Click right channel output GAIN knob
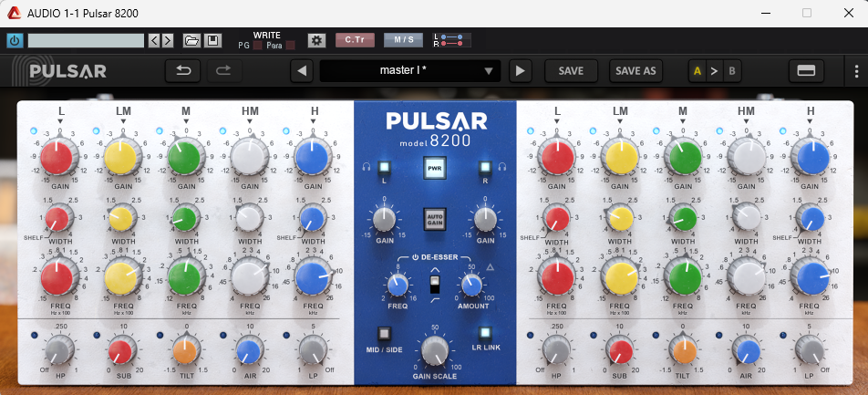 (x=485, y=219)
